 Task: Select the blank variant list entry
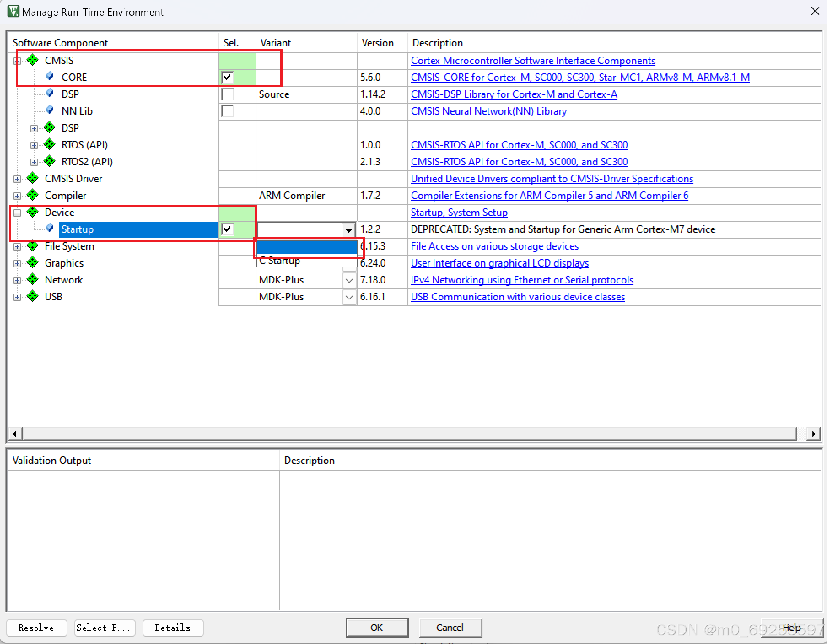point(307,247)
